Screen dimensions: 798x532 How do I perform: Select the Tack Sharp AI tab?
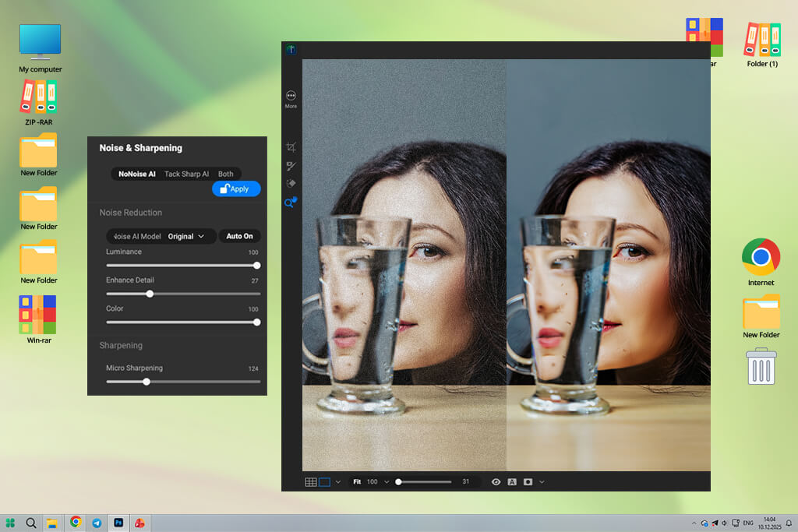point(186,174)
